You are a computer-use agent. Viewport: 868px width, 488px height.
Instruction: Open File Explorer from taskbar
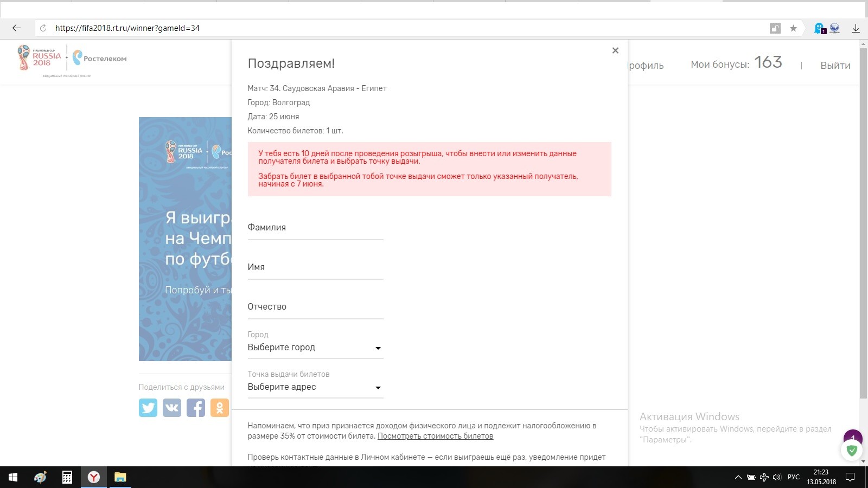tap(120, 477)
